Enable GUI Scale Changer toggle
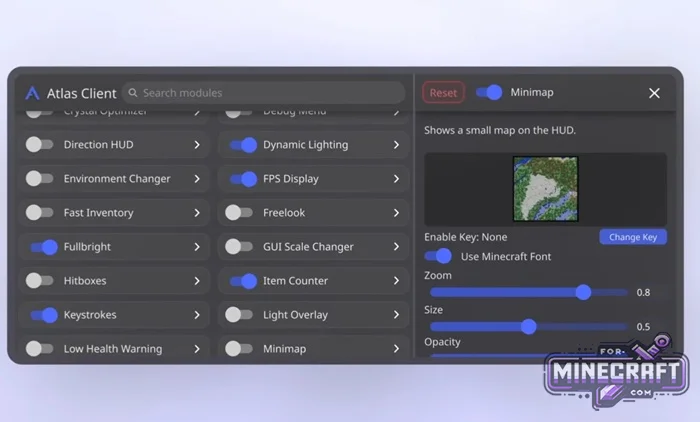Viewport: 700px width, 422px height. [239, 247]
